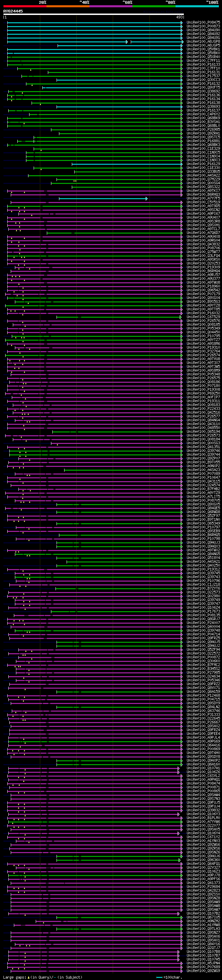The image size is (222, 980).
Task: Select the UniRef100_P10795 label
Action: [x=203, y=336]
